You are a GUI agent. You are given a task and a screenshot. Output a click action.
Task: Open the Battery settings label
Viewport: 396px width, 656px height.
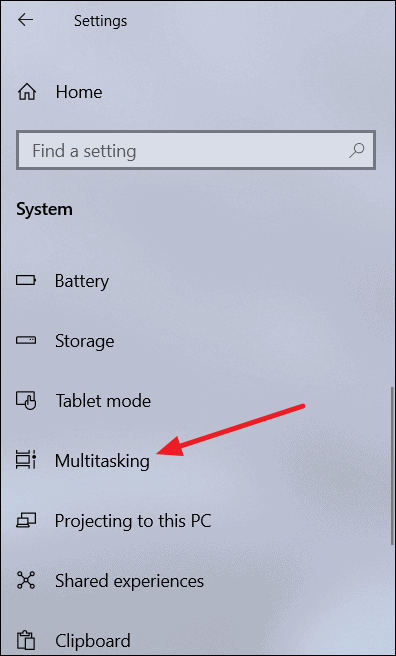82,281
